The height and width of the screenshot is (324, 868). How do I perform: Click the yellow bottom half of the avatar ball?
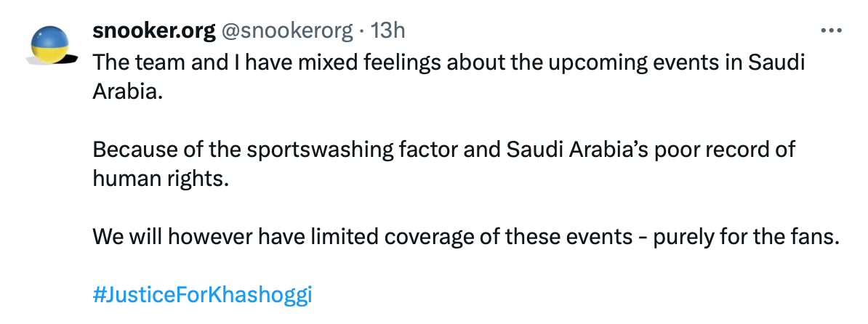[50, 52]
